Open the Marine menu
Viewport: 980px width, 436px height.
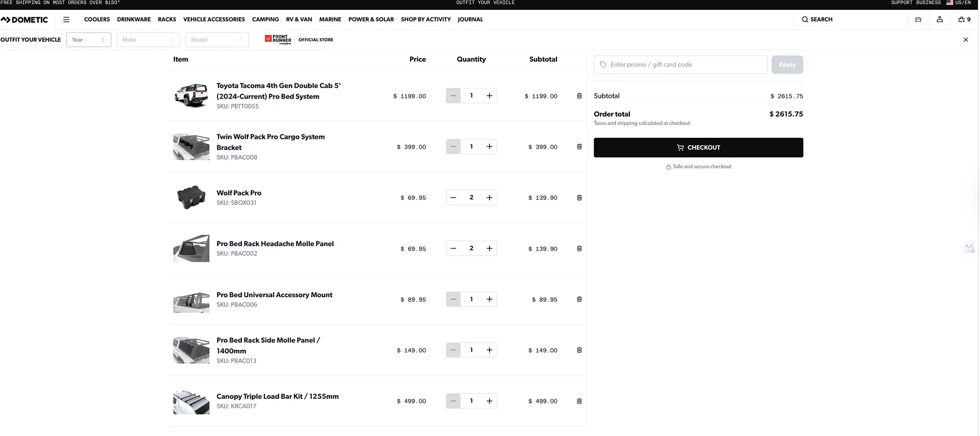pos(330,20)
